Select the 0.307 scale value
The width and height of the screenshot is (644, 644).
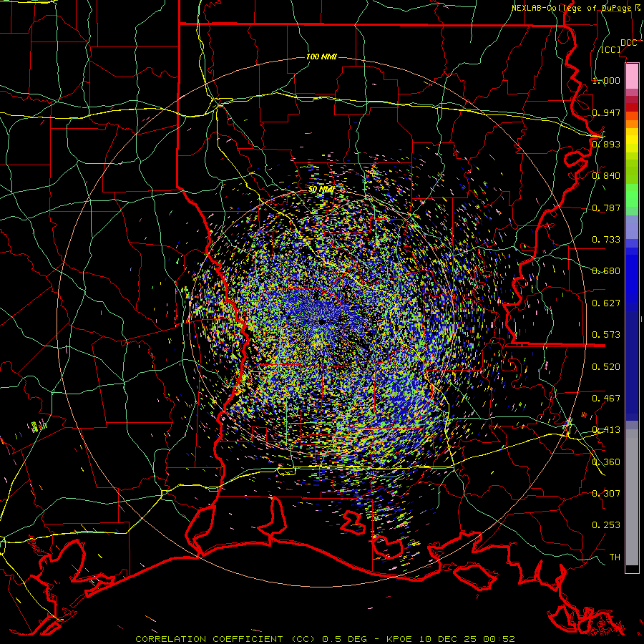coord(606,493)
